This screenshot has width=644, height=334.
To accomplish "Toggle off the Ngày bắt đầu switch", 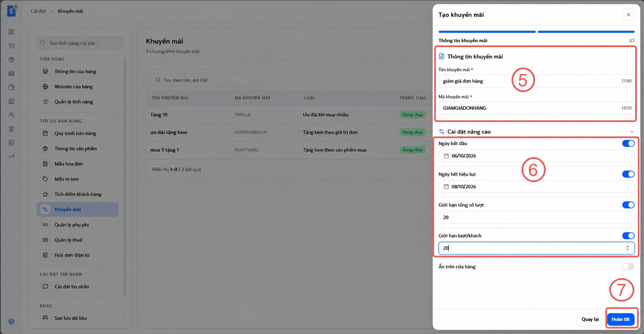I will click(628, 144).
